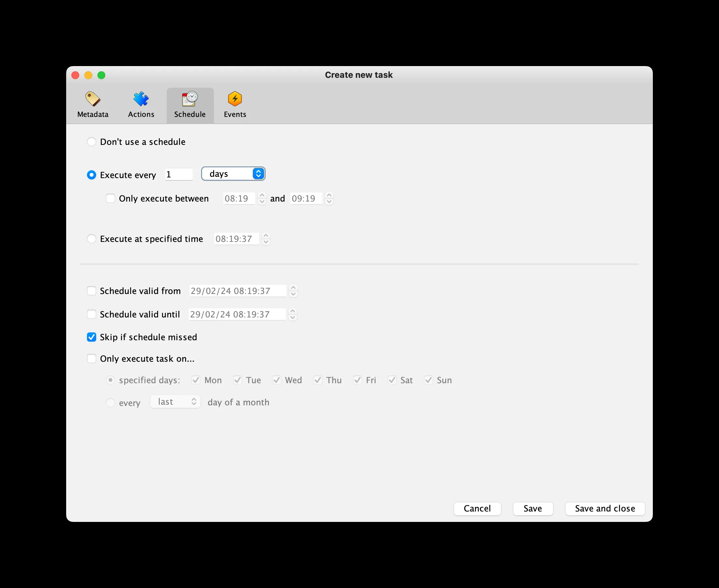Enable 'Only execute task on...' checkbox
The image size is (719, 588).
coord(92,358)
